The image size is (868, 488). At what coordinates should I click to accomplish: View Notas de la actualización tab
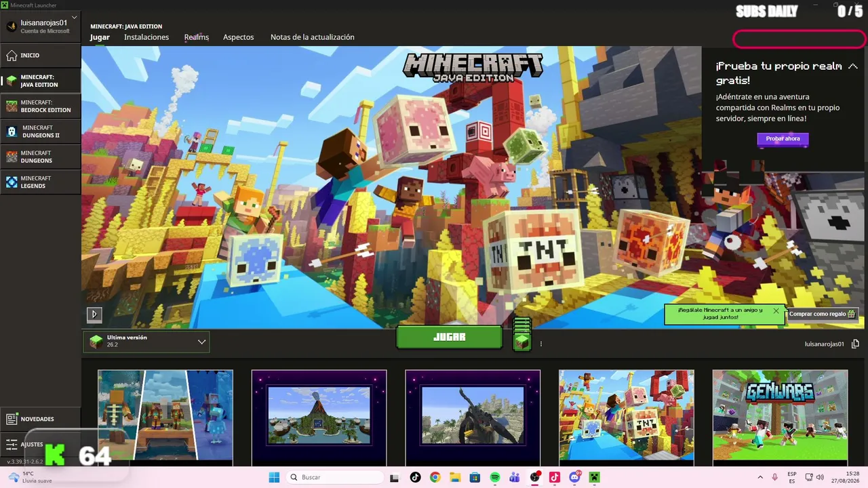click(313, 37)
